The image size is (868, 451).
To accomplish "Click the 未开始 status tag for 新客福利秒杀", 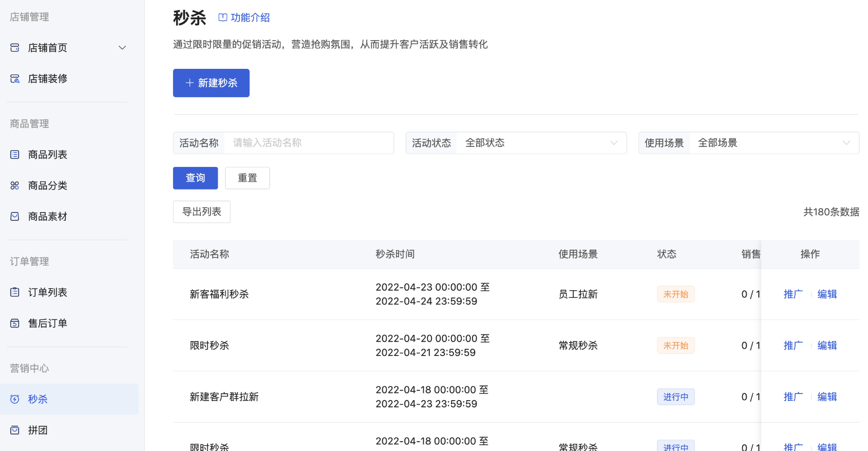I will (676, 294).
